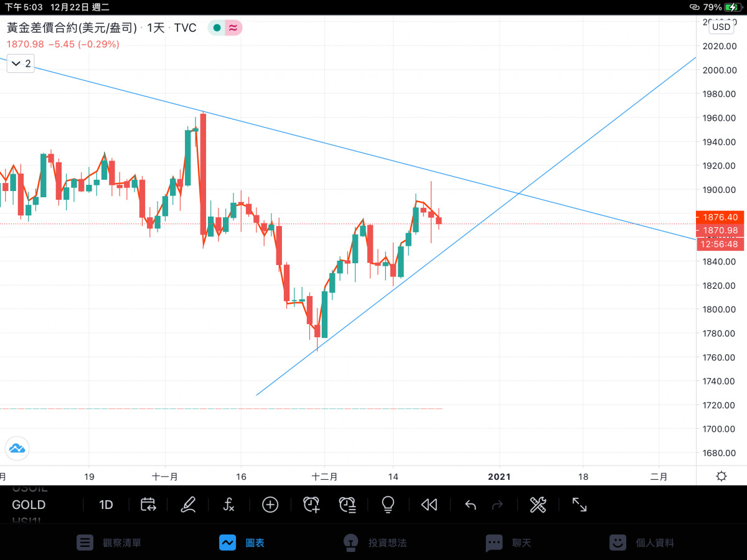Tap the status bar clock 下午5:03

click(x=24, y=7)
